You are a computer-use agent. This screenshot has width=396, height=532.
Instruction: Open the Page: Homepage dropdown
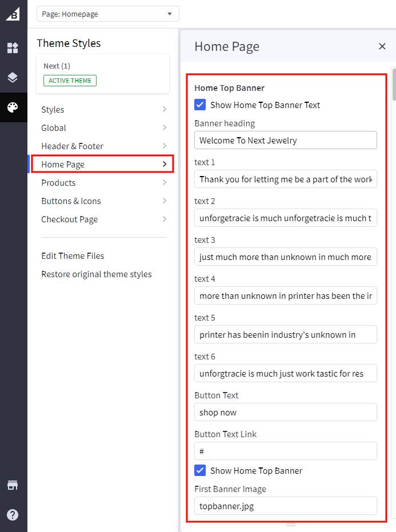click(x=107, y=14)
